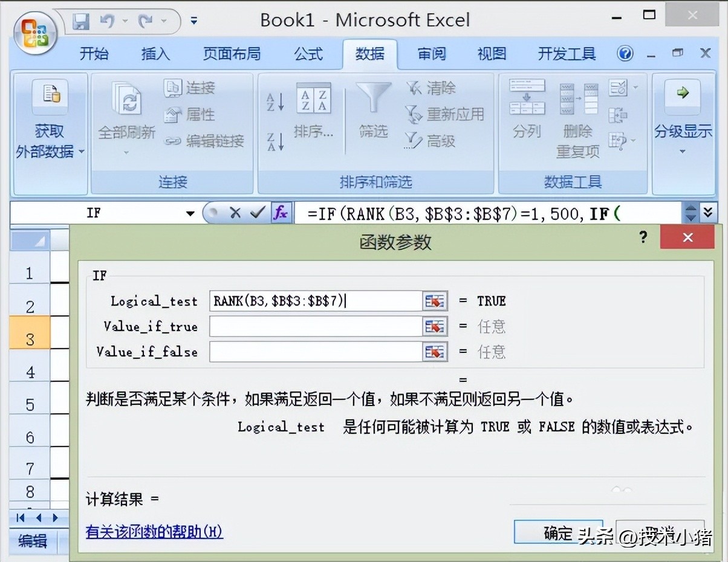The image size is (728, 562).
Task: Minimize the ribbon workbook window button
Action: (651, 55)
